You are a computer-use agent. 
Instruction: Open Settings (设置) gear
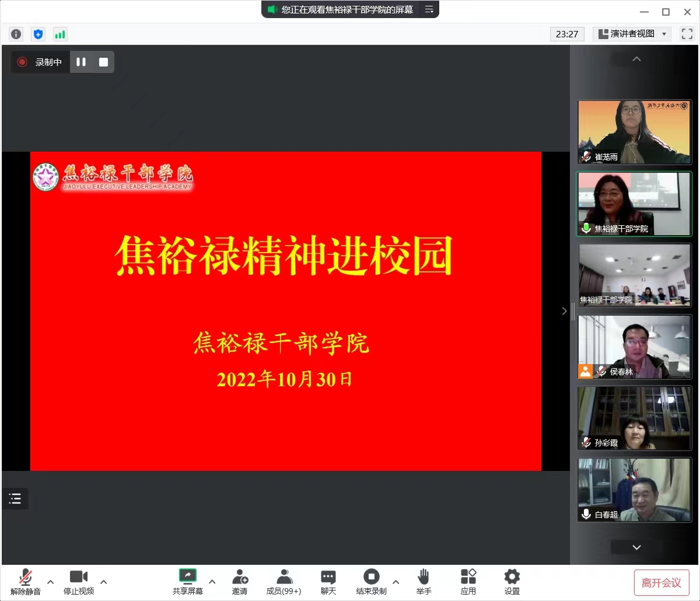point(512,582)
